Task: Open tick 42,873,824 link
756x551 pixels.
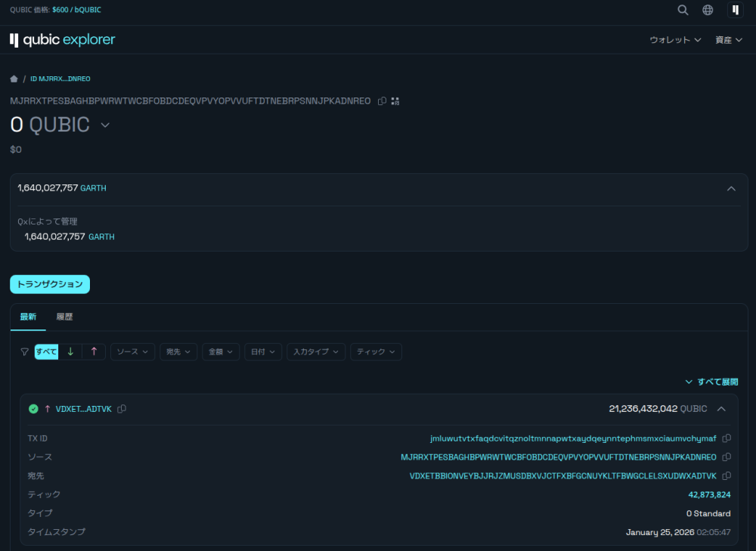Action: click(709, 494)
